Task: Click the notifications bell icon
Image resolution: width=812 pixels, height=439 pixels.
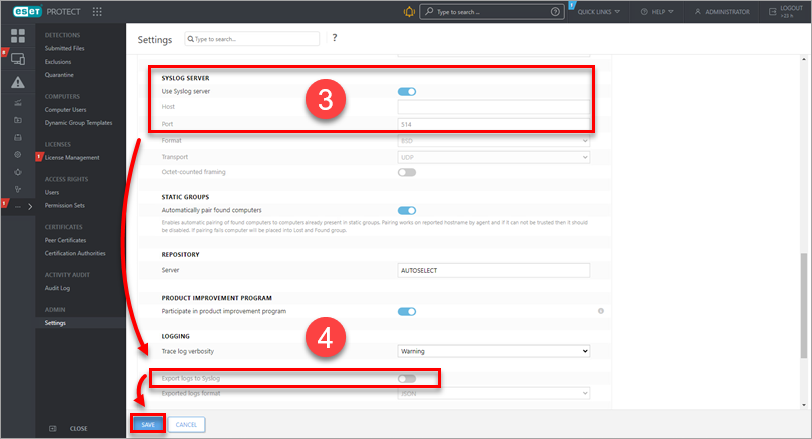Action: point(409,11)
